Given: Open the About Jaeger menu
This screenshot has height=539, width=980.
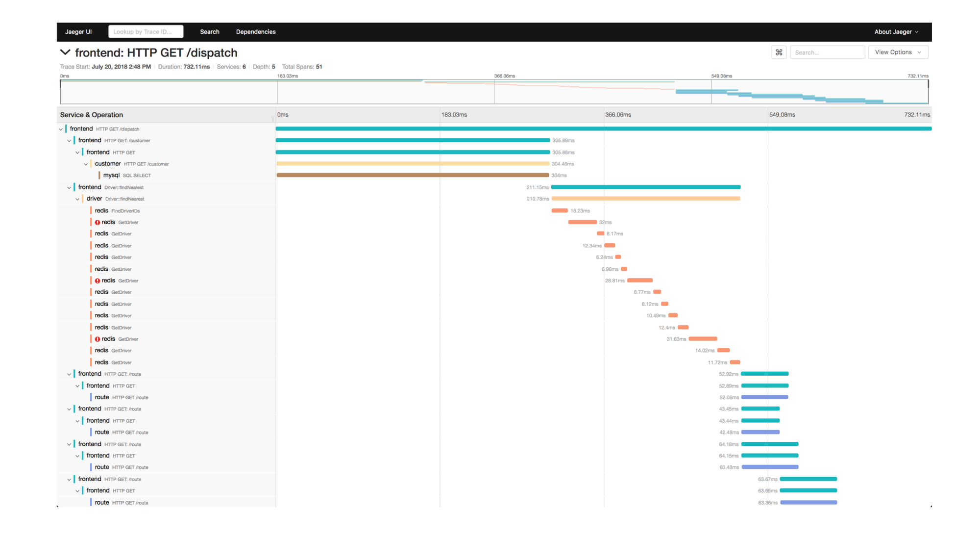Looking at the screenshot, I should (896, 32).
